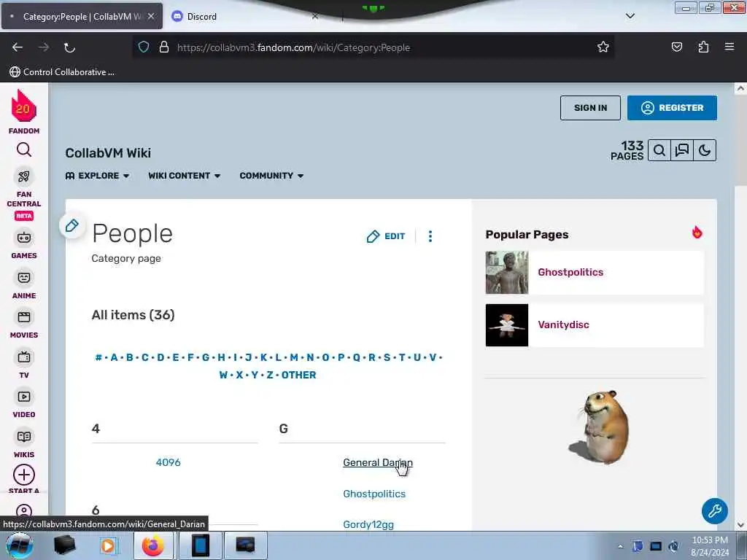
Task: Expand the Wiki Content menu
Action: 185,176
